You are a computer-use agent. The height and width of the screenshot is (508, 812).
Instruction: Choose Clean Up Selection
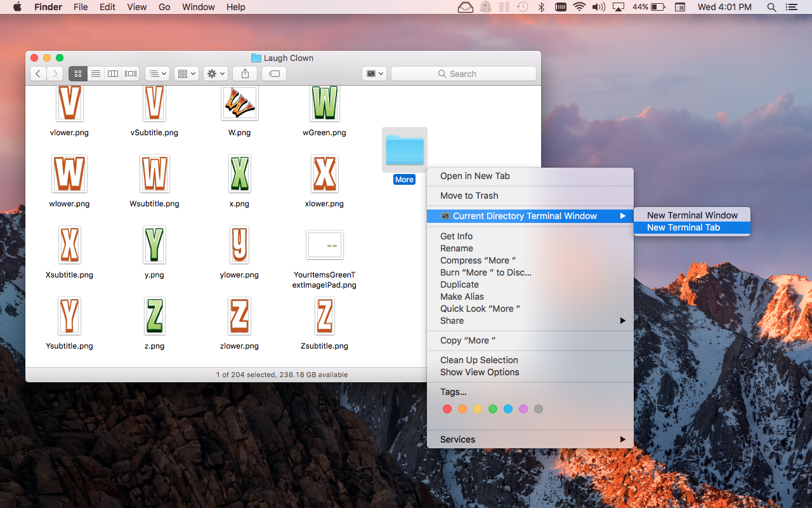point(530,360)
